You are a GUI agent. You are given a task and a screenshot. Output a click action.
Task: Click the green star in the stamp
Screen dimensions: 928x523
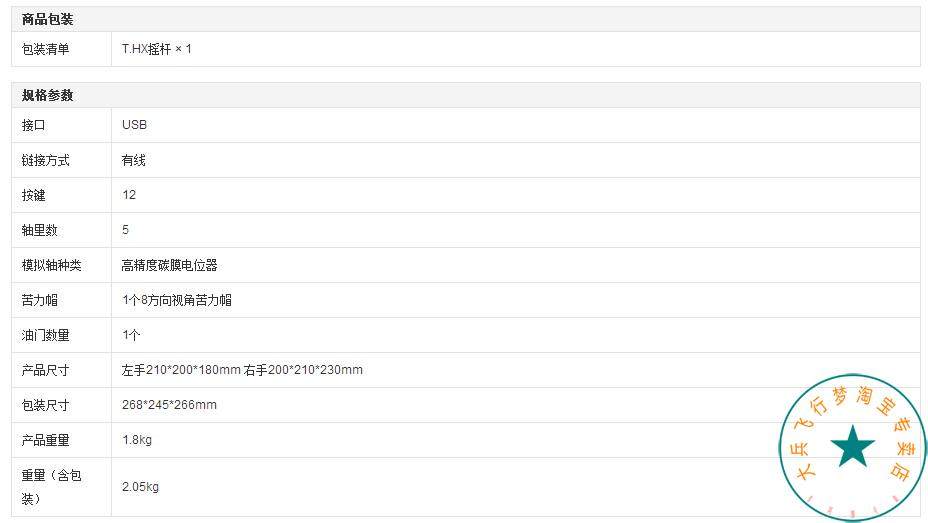pyautogui.click(x=853, y=447)
